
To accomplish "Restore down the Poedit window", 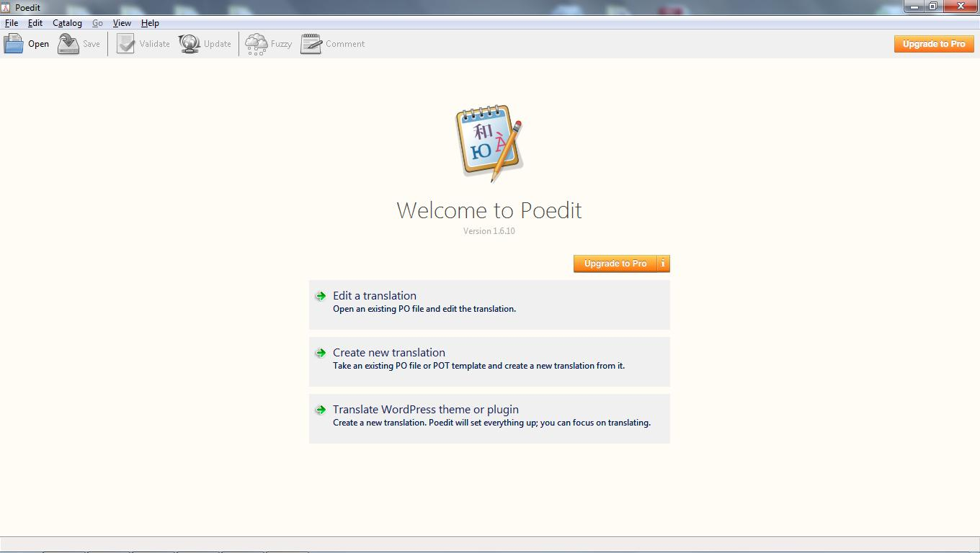I will pos(932,6).
